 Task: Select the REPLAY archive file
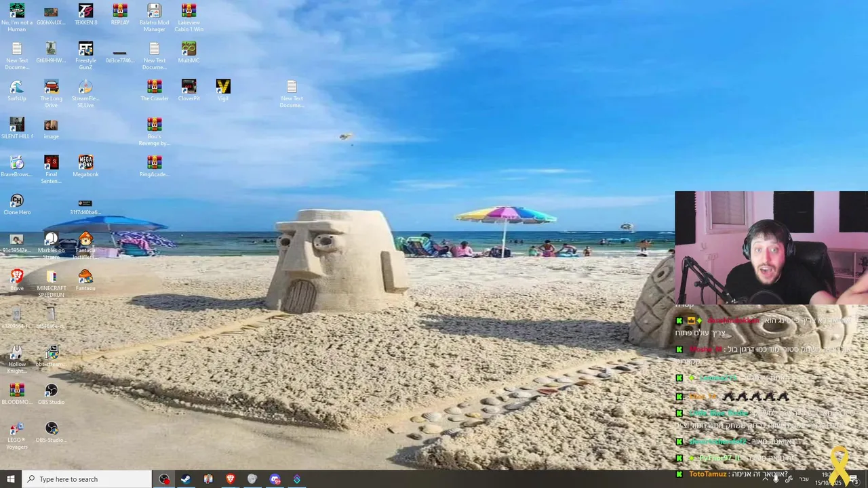click(x=120, y=14)
